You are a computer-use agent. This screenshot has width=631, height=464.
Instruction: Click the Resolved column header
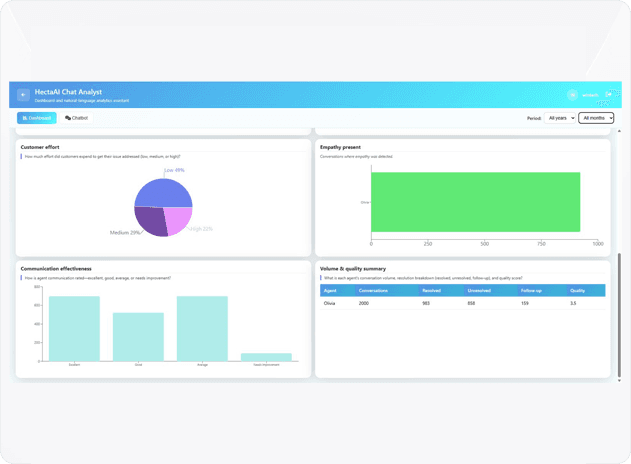tap(431, 291)
